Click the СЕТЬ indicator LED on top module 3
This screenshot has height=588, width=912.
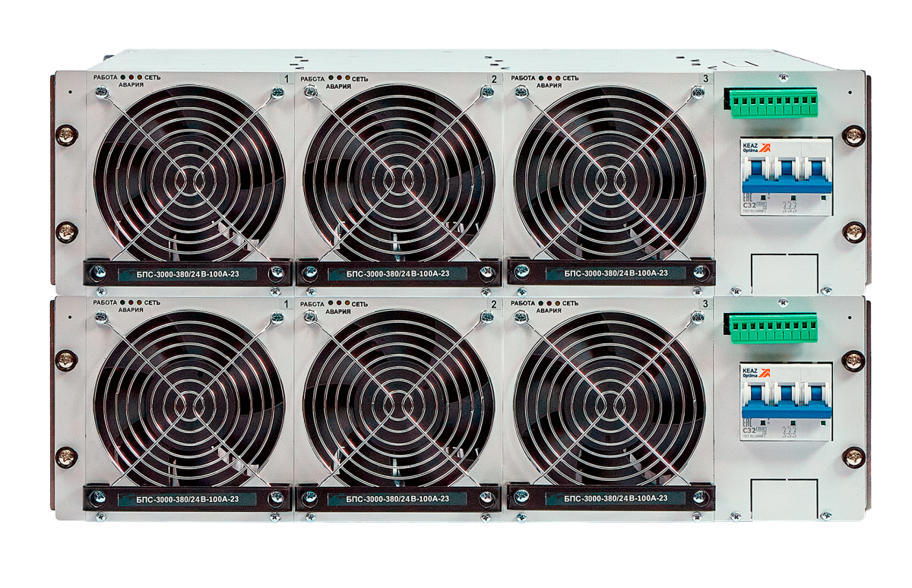pyautogui.click(x=557, y=78)
